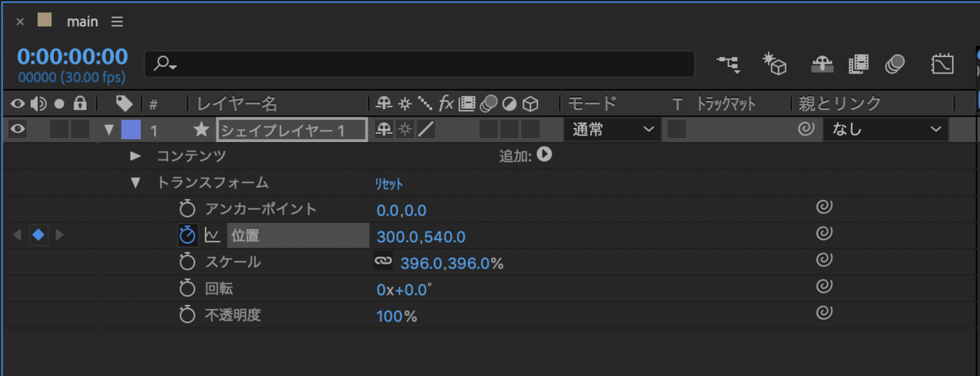Click position value 300.0,540.0

pos(421,237)
